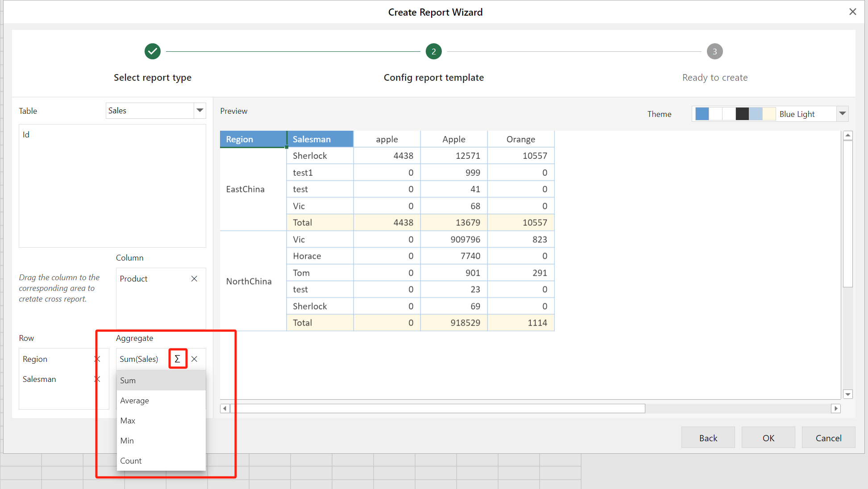This screenshot has height=489, width=868.
Task: Remove the Product column field
Action: coord(194,279)
